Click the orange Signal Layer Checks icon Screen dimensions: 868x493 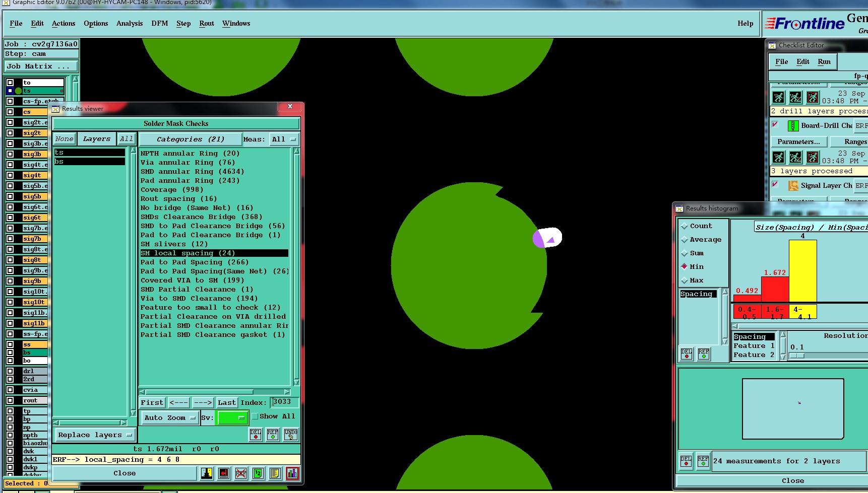(x=793, y=186)
